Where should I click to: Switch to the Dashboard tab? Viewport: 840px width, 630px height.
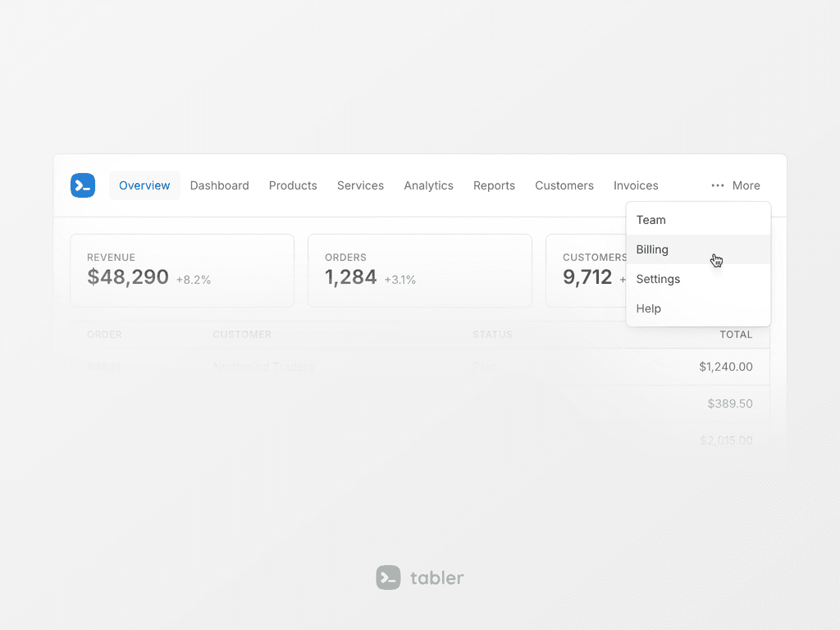point(220,185)
